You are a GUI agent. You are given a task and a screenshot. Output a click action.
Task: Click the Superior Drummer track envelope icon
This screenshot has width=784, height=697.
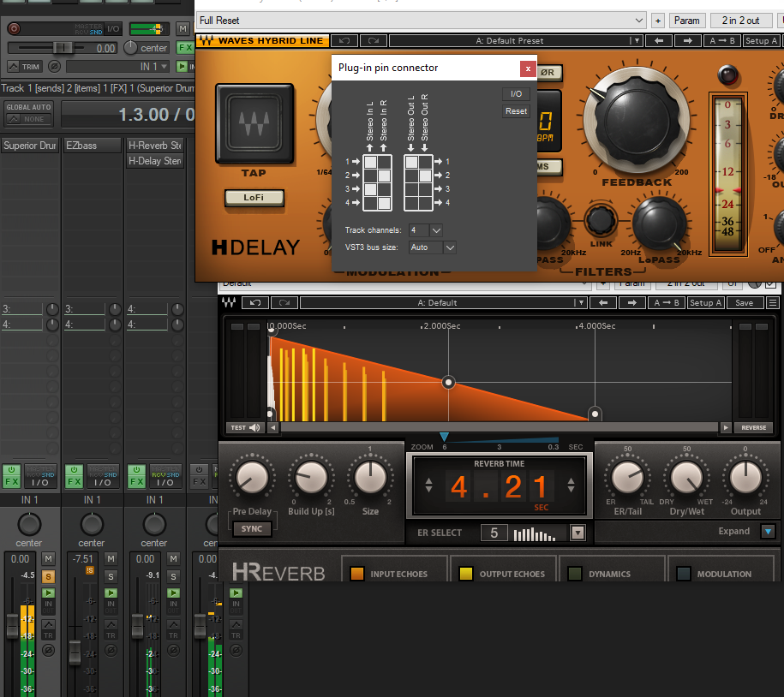coord(49,624)
